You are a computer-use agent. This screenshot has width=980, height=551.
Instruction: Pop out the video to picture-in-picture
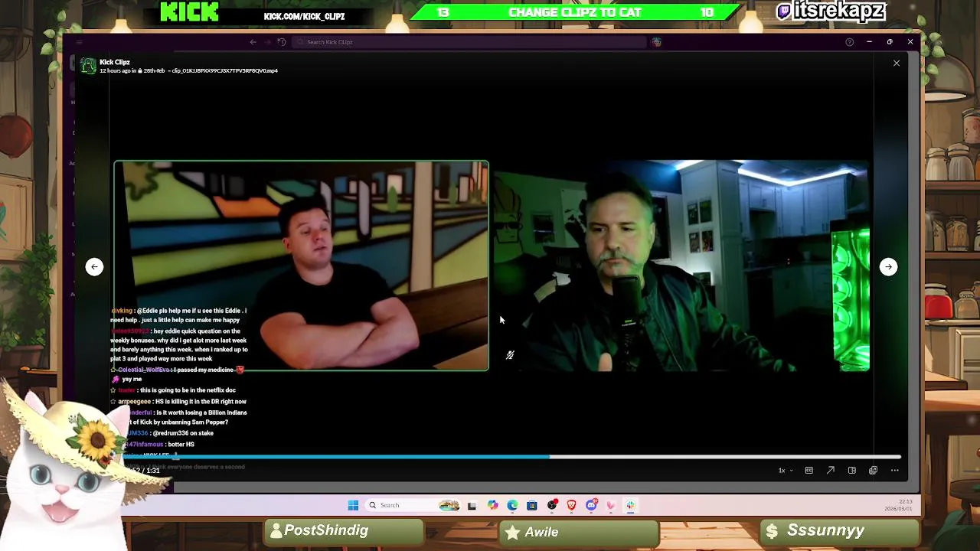(x=873, y=471)
